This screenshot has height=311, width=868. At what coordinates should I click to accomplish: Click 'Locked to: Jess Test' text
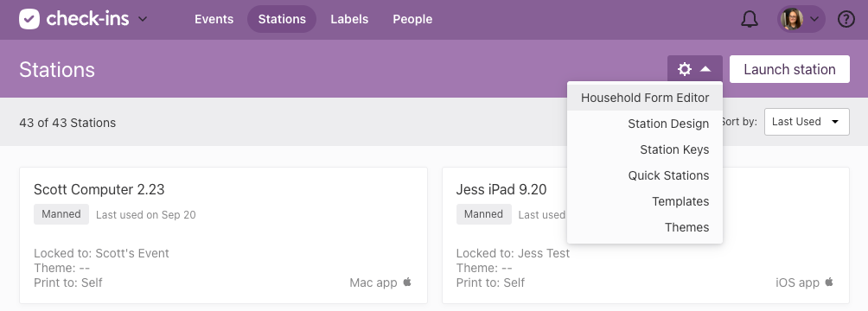513,253
